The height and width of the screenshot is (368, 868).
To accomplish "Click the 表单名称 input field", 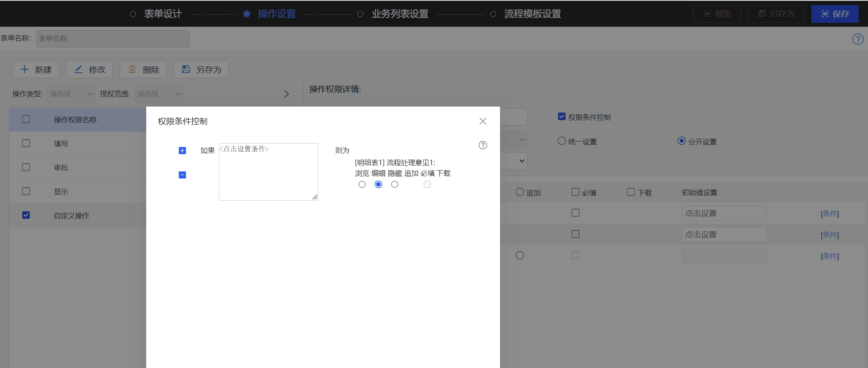I will click(113, 39).
